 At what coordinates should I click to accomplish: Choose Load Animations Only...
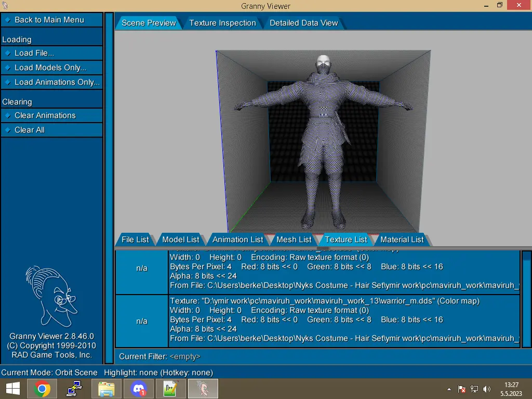[x=51, y=82]
